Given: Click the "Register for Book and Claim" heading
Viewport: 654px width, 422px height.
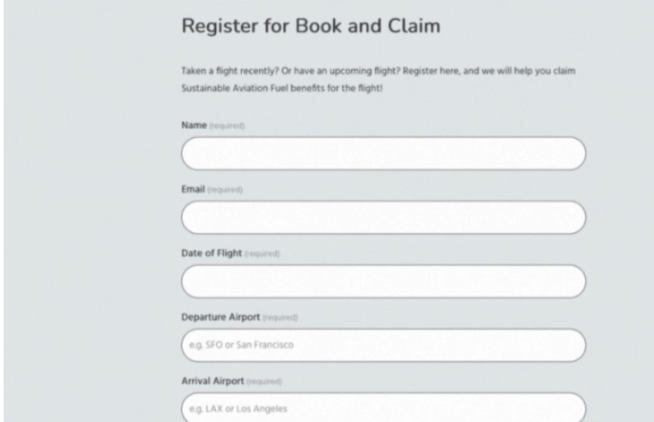Looking at the screenshot, I should [x=310, y=27].
